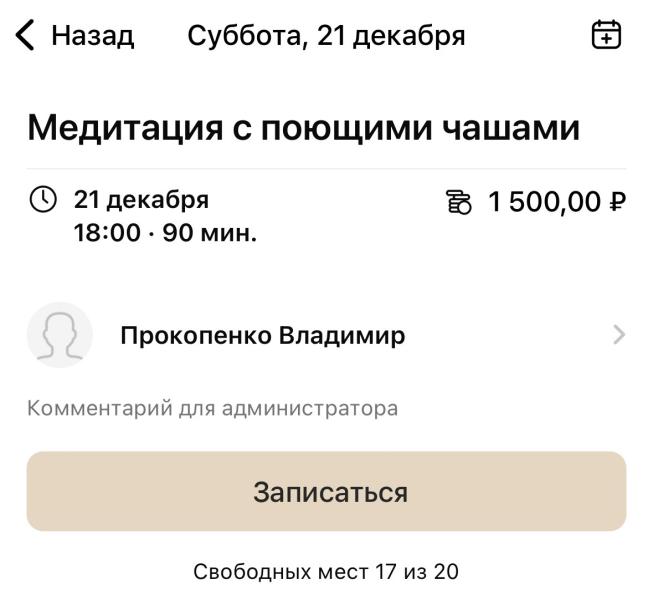Tap the 21 декабря date text
The height and width of the screenshot is (600, 653).
coord(141,200)
